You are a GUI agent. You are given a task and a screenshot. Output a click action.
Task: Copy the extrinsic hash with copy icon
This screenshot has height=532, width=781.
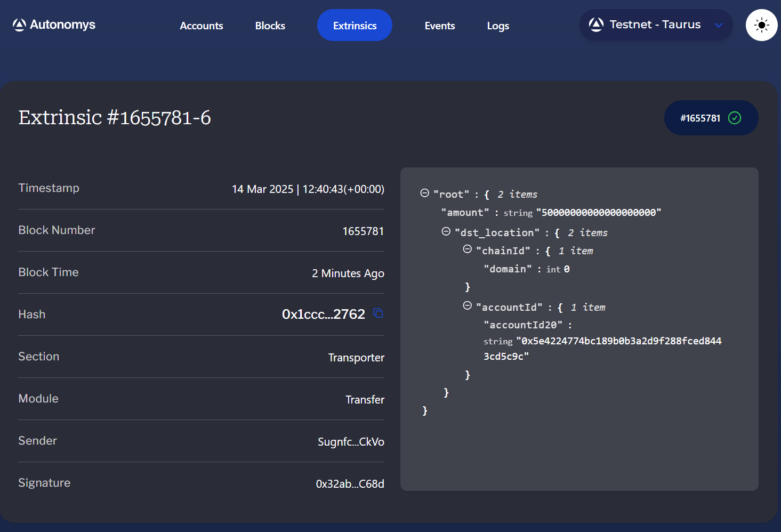(378, 313)
